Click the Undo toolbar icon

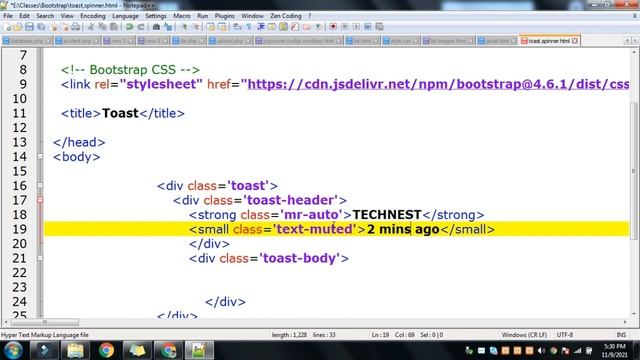129,27
